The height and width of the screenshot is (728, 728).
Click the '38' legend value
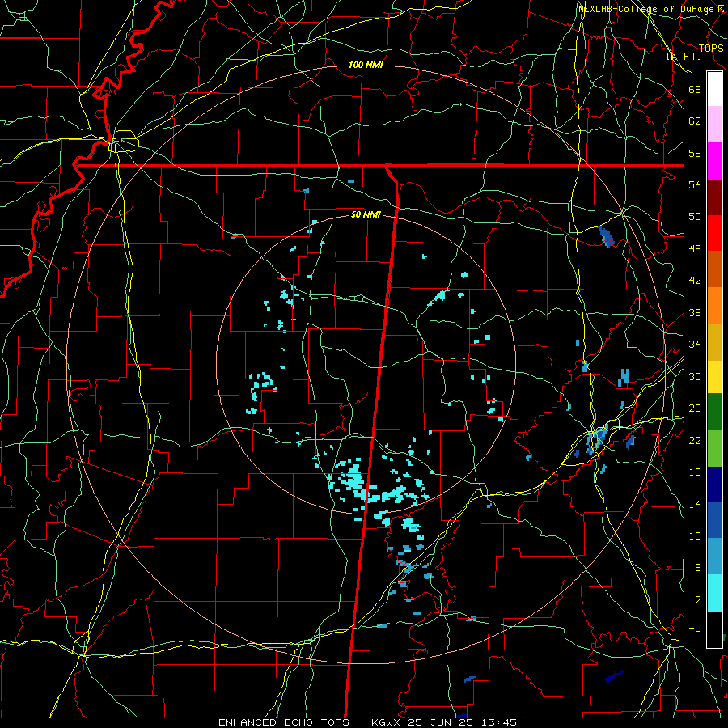point(695,313)
